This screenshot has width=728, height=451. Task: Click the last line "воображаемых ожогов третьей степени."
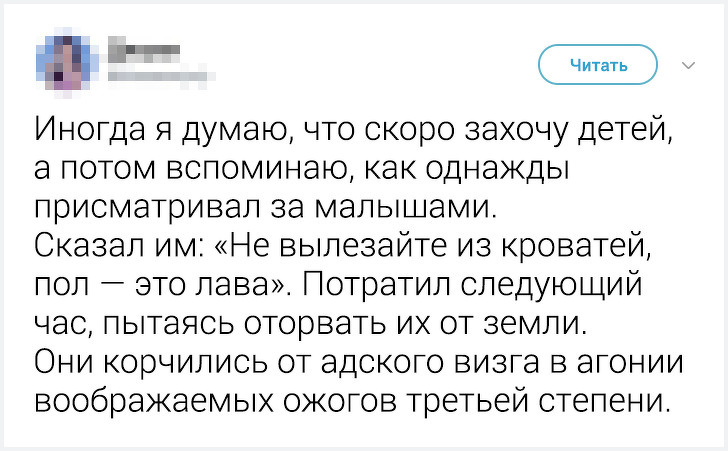[x=350, y=402]
